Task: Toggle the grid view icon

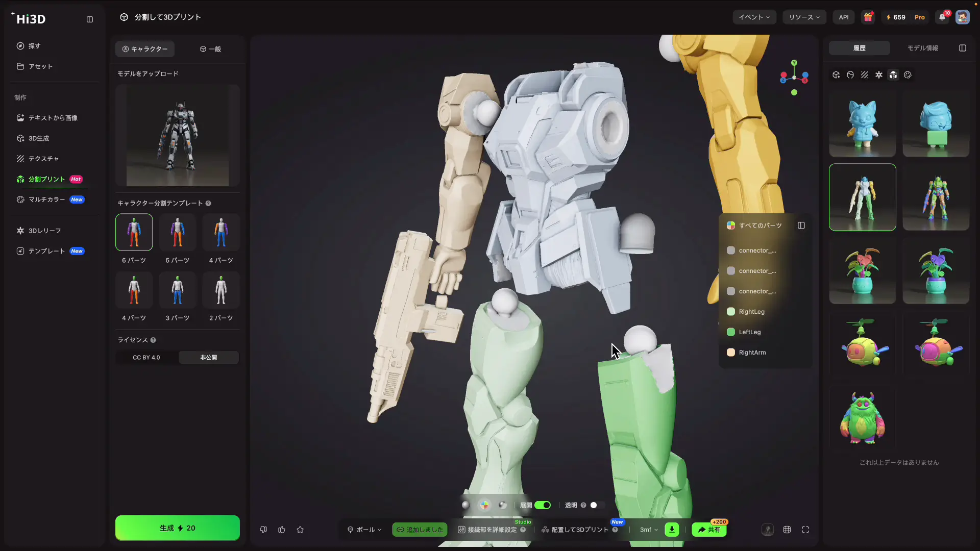Action: 787,530
